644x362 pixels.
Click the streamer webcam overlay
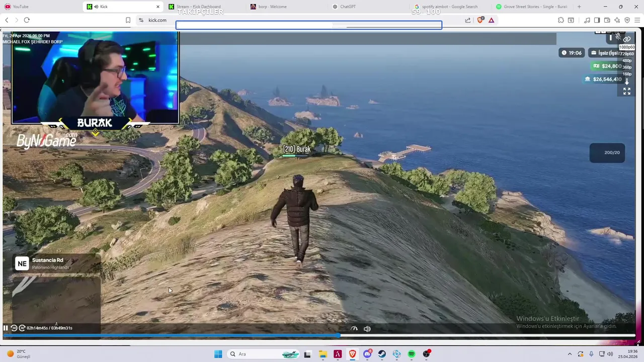(x=95, y=78)
